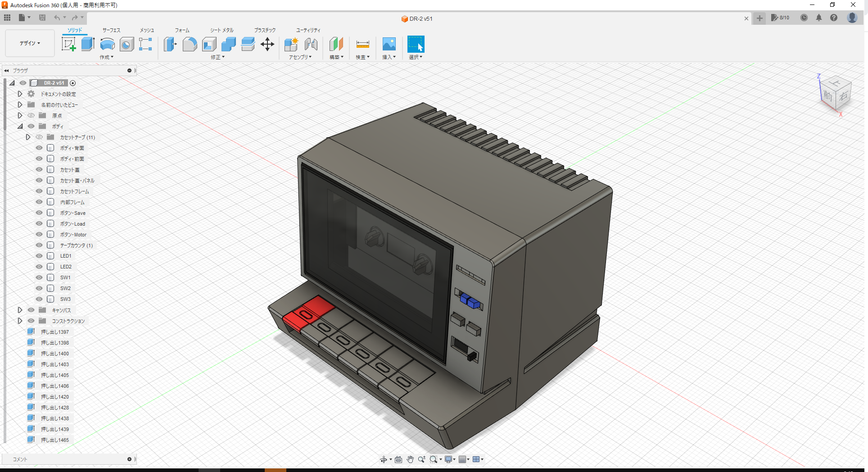Open the Move/Copy tool

(x=267, y=44)
